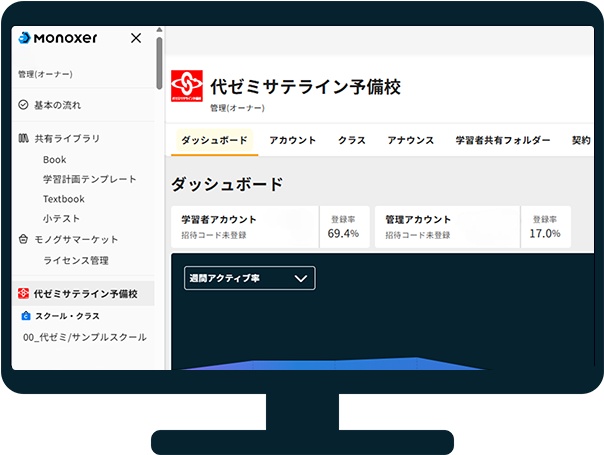Click the blue スクール・クラス icon
Screen dimensions: 604x455
pyautogui.click(x=25, y=316)
